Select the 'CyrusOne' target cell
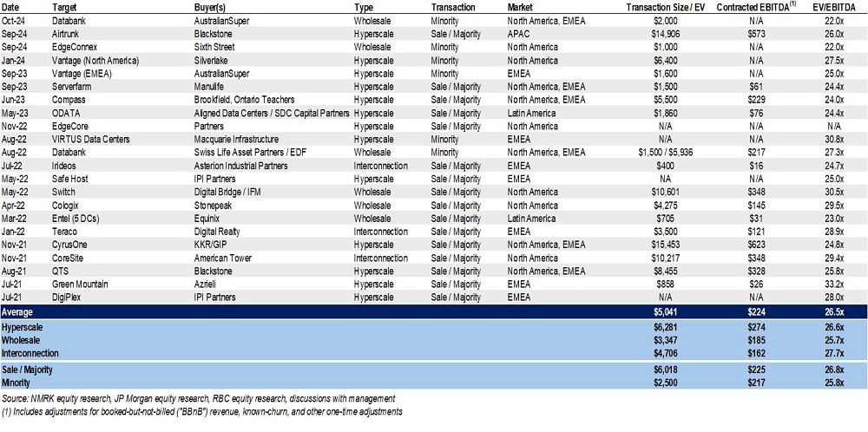Viewport: 868px width, 432px height. [69, 245]
